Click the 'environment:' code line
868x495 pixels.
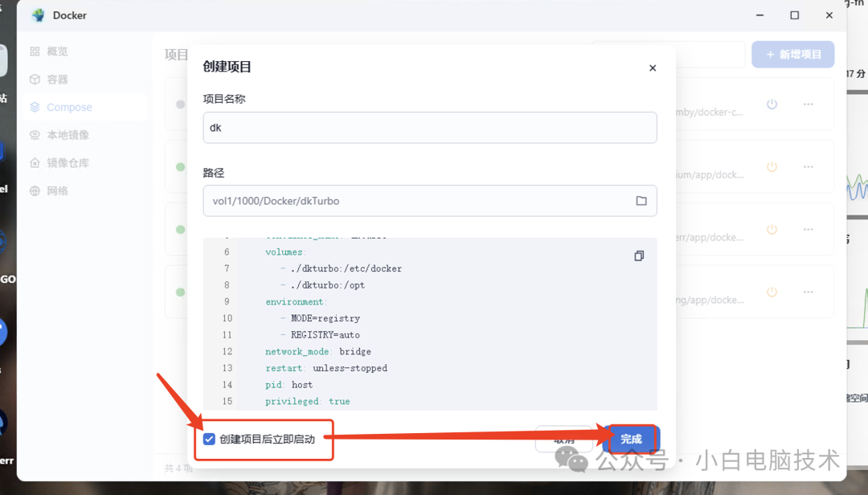(296, 302)
